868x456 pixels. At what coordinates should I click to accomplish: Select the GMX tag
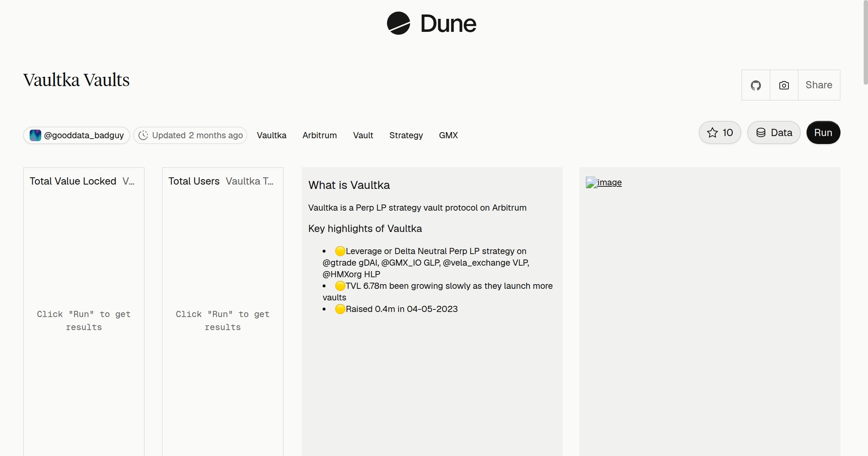pyautogui.click(x=448, y=135)
